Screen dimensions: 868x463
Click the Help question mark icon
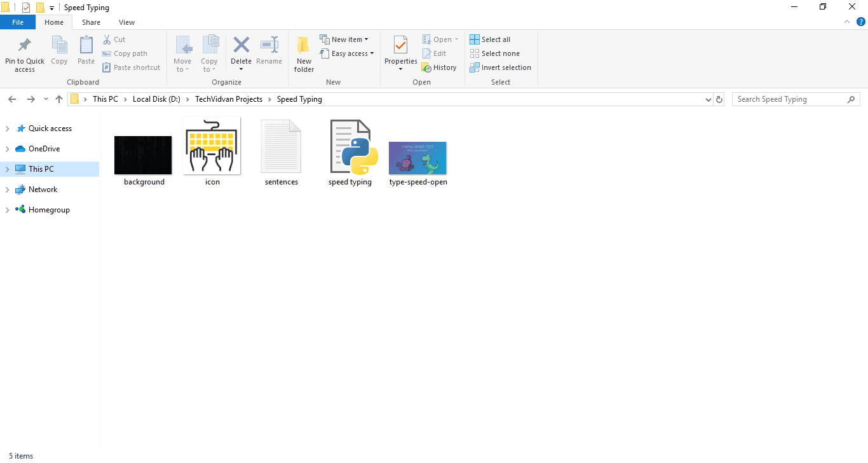point(861,22)
